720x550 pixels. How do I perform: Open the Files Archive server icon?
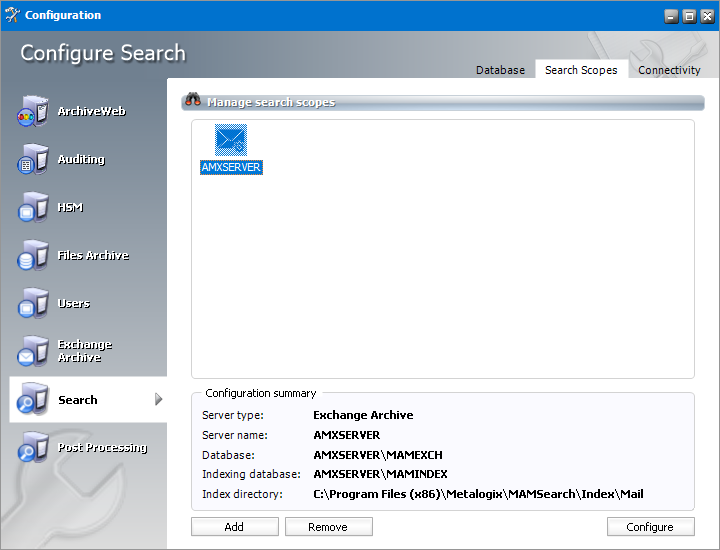coord(33,255)
